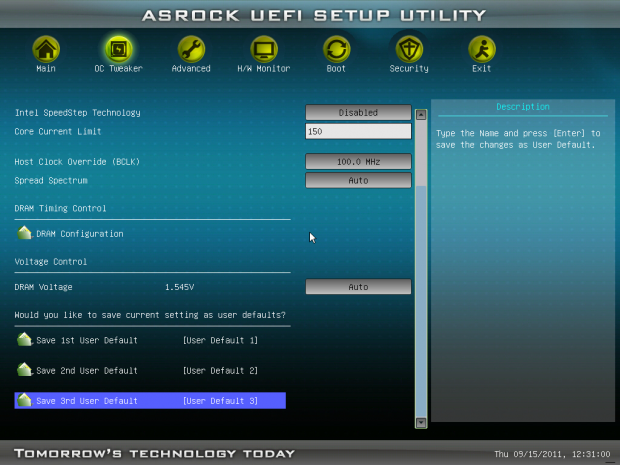Screen dimensions: 620x465
Task: Click the Core Current Limit input field
Action: (358, 131)
